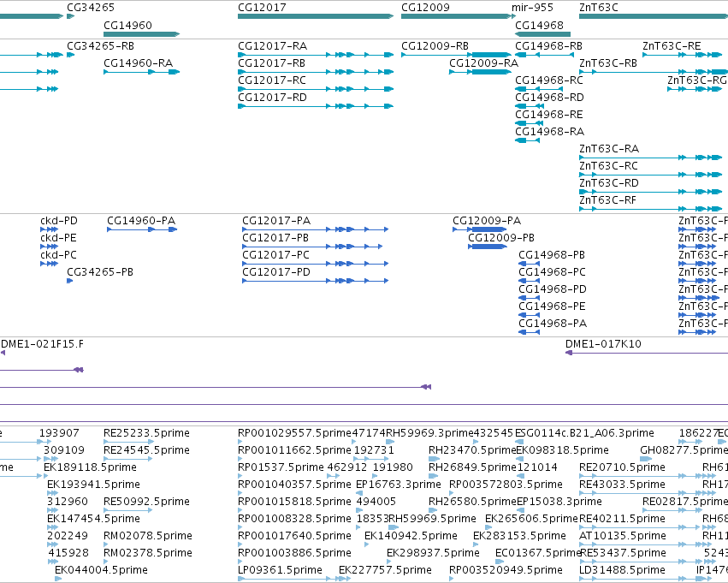Select the CG14960 gene span
Screen dimensions: 728x583
coord(142,34)
